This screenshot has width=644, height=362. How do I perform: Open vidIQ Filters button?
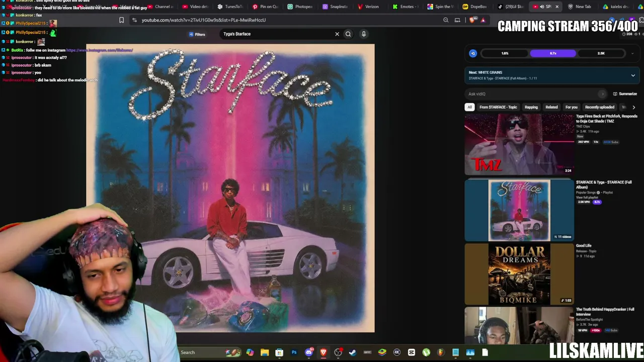[x=197, y=34]
